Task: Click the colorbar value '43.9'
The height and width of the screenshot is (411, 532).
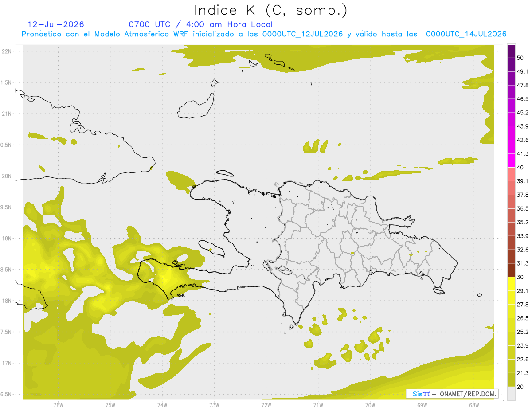Action: click(522, 126)
